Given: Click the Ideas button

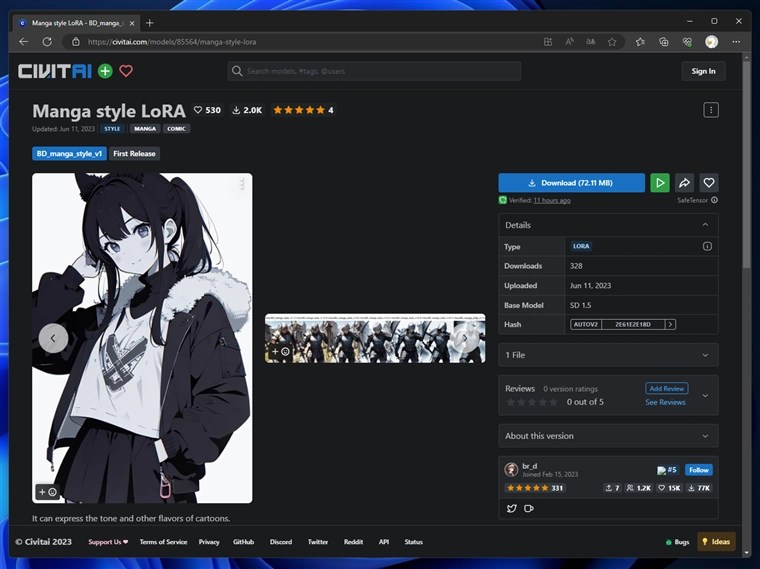Looking at the screenshot, I should point(716,542).
